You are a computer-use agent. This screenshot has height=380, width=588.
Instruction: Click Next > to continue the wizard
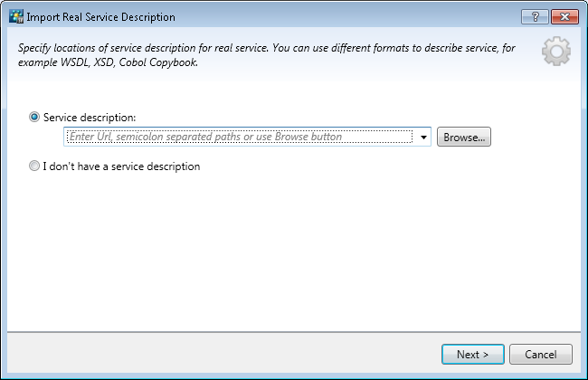tap(473, 354)
